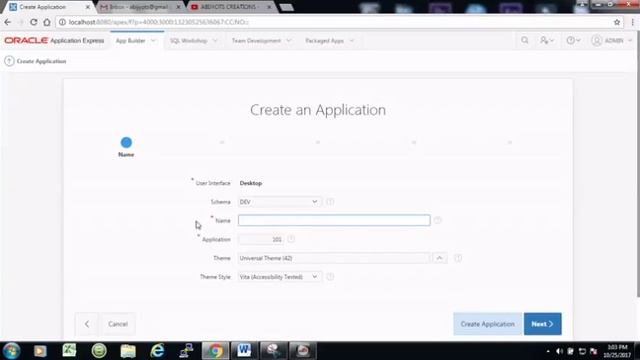Image resolution: width=640 pixels, height=360 pixels.
Task: Focus the application Name text field
Action: [x=334, y=220]
